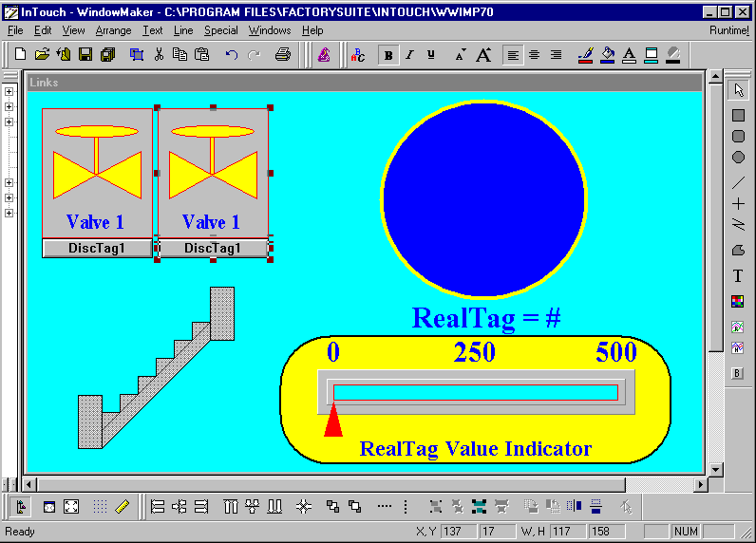The height and width of the screenshot is (543, 756).
Task: Align selected objects to left edge
Action: 158,506
